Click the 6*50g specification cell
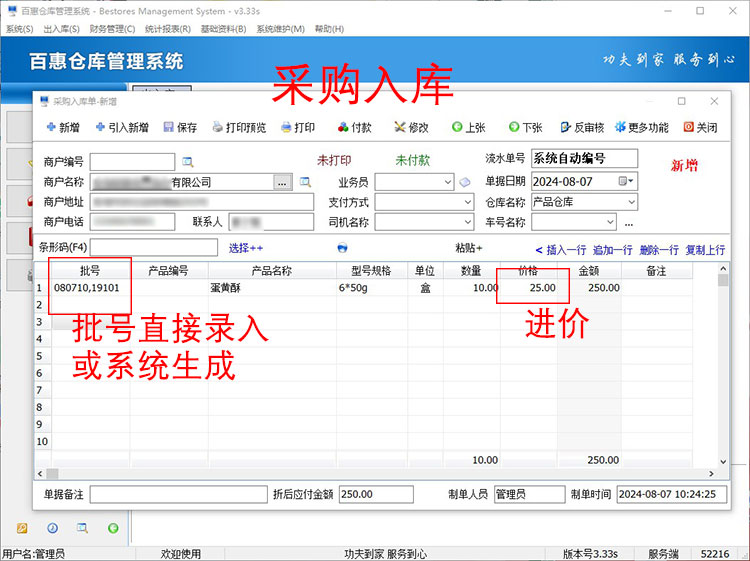Viewport: 750px width, 561px height. pos(372,288)
